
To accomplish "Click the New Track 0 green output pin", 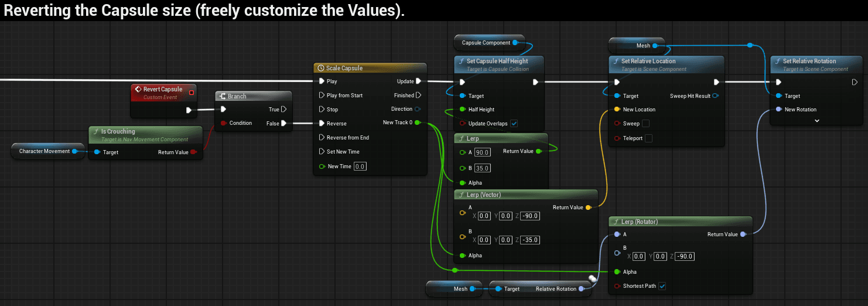I will point(417,123).
